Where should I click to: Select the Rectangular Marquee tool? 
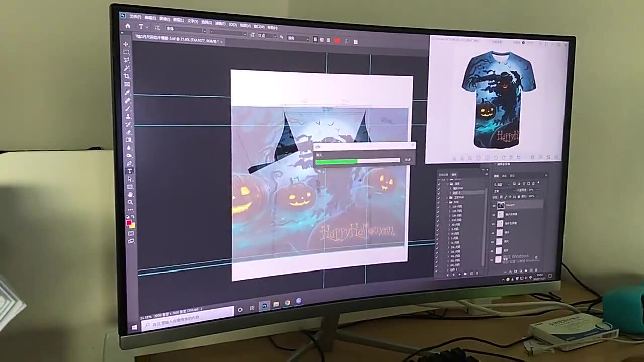(126, 52)
